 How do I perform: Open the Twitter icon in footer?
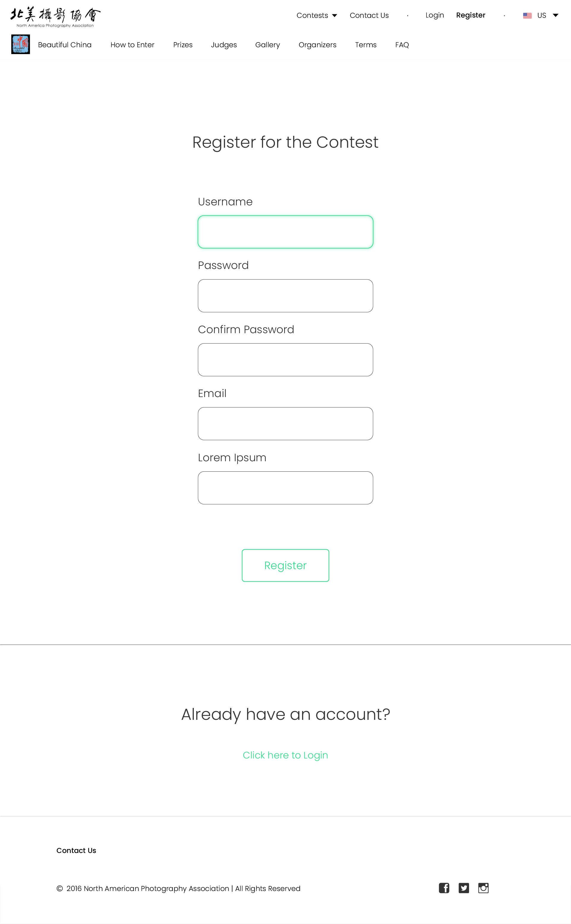(463, 888)
